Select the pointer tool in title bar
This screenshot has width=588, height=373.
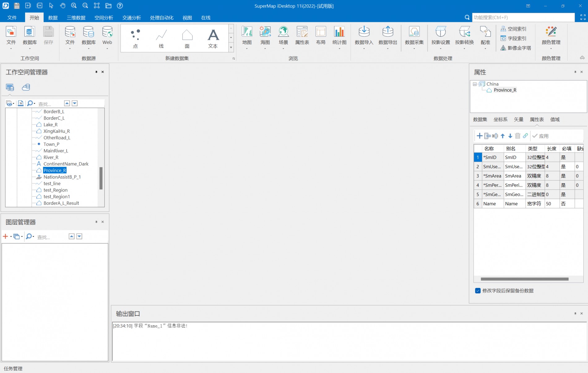click(x=51, y=6)
